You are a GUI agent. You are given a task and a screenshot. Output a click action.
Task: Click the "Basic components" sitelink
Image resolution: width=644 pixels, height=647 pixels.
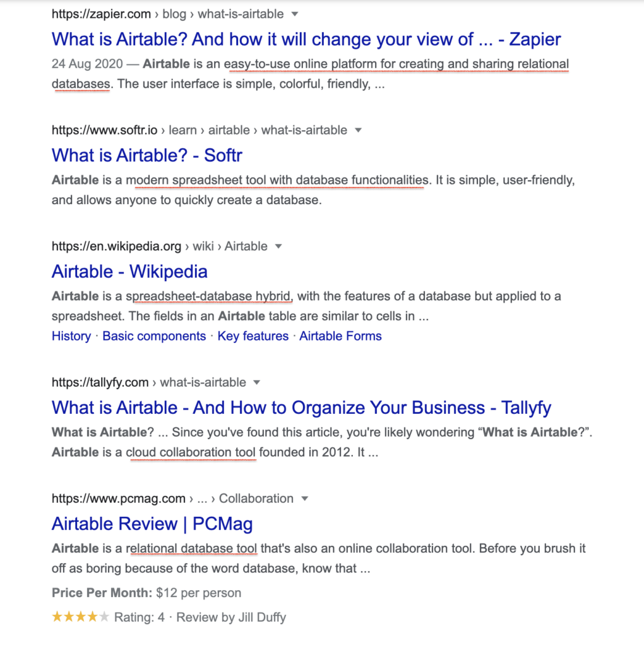coord(153,336)
